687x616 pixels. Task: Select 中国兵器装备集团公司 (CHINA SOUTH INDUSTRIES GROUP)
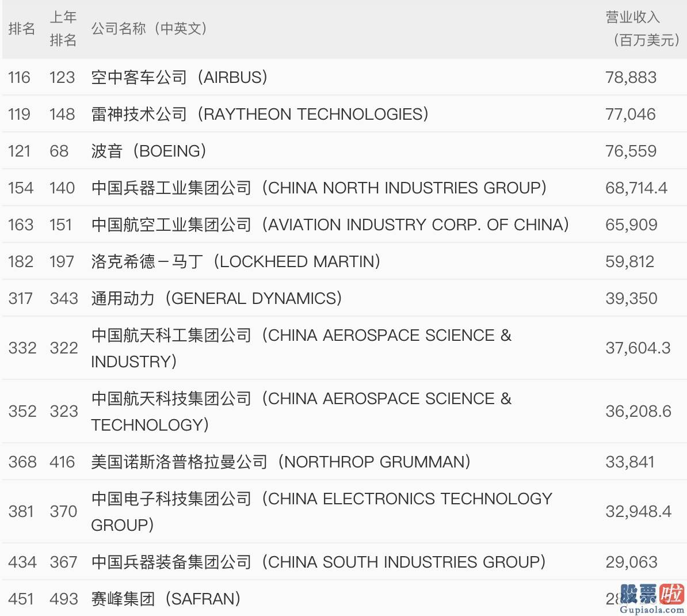point(319,562)
